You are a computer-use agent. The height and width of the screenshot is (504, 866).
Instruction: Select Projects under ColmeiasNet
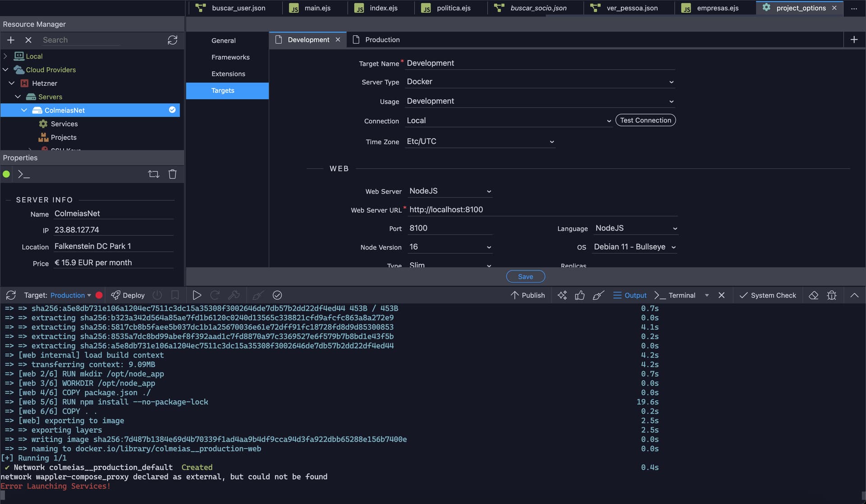point(64,137)
